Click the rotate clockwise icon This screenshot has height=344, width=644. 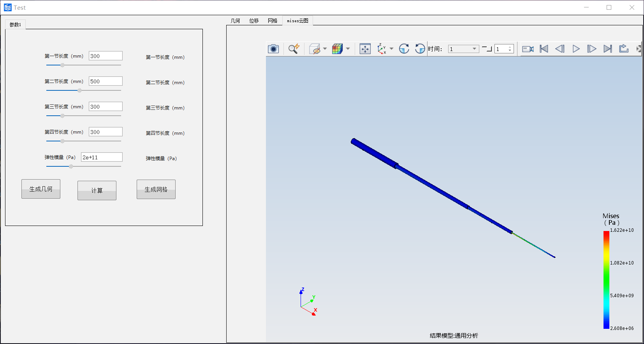[404, 49]
